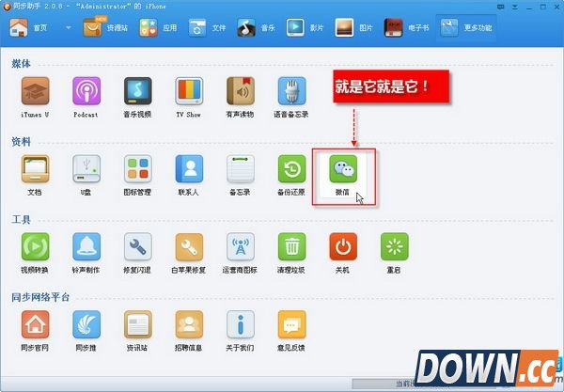564x392 pixels.
Task: Open 意见反馈 feedback icon
Action: [291, 324]
